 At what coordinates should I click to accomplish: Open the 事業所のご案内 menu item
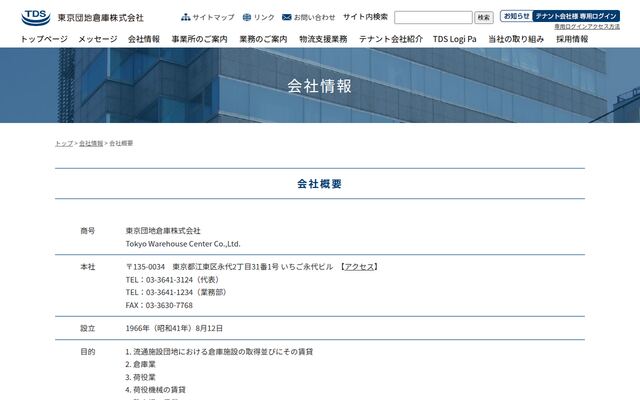[x=199, y=39]
